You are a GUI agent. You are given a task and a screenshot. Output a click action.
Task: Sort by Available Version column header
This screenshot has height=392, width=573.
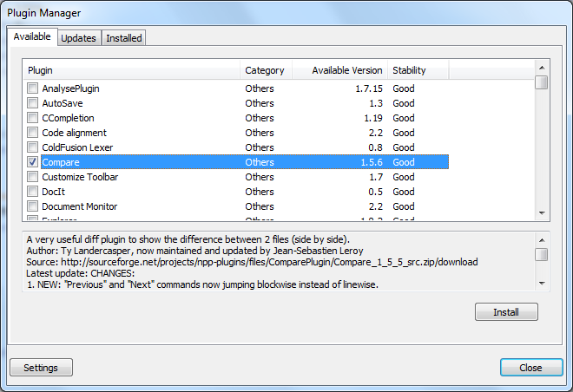click(339, 70)
